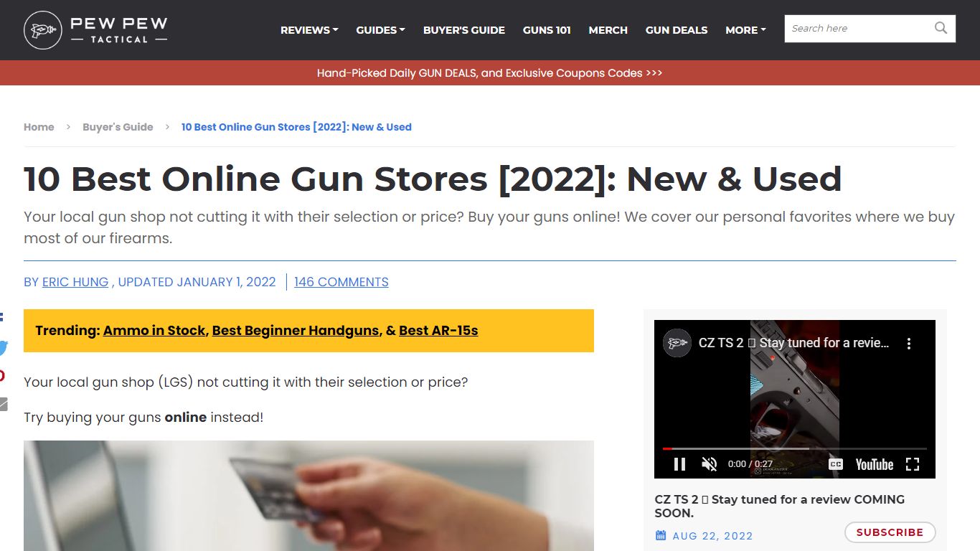Open Best Beginner Handguns link

point(296,331)
